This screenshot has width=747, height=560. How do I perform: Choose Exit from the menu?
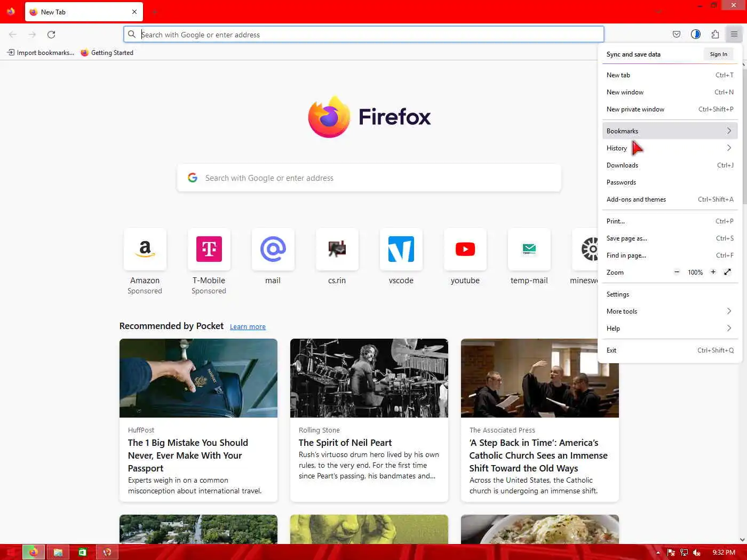pos(670,350)
